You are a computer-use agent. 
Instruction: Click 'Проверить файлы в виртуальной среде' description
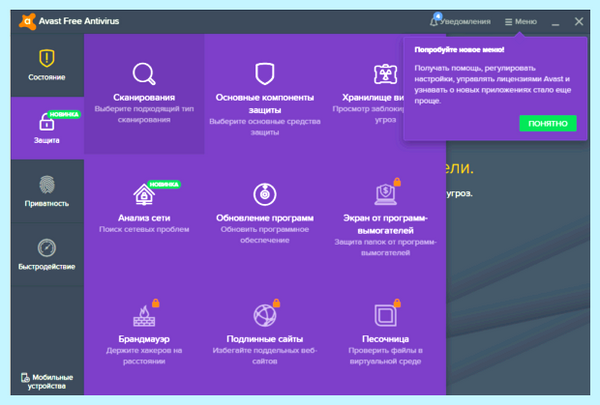pyautogui.click(x=385, y=356)
